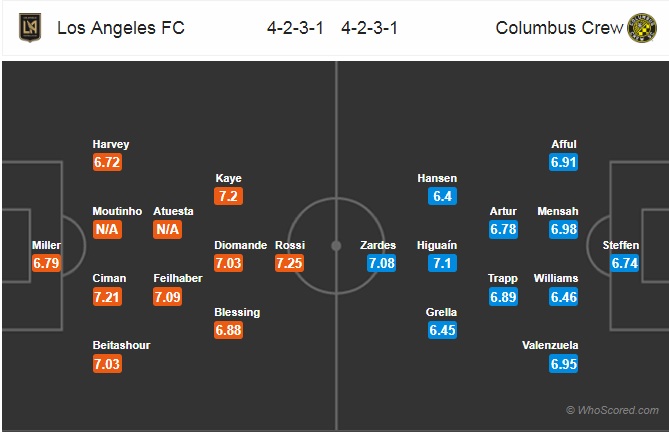Viewport: 669px width, 432px height.
Task: Select the Diomande player name
Action: coord(241,245)
